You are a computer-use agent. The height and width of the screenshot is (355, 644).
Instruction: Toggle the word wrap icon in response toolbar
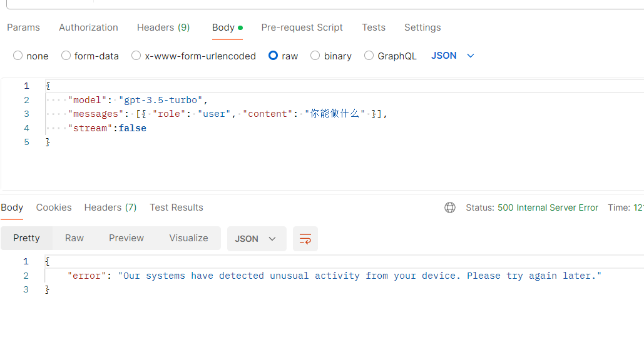pos(305,239)
